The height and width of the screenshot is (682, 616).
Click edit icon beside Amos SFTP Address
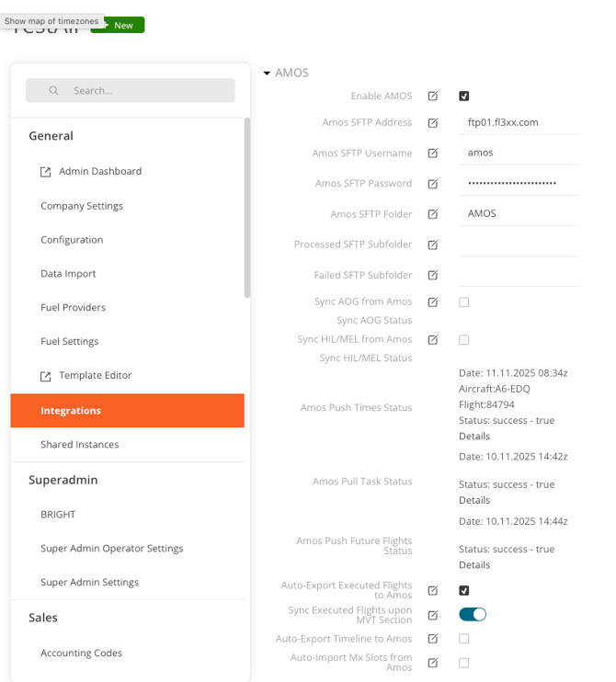(433, 122)
